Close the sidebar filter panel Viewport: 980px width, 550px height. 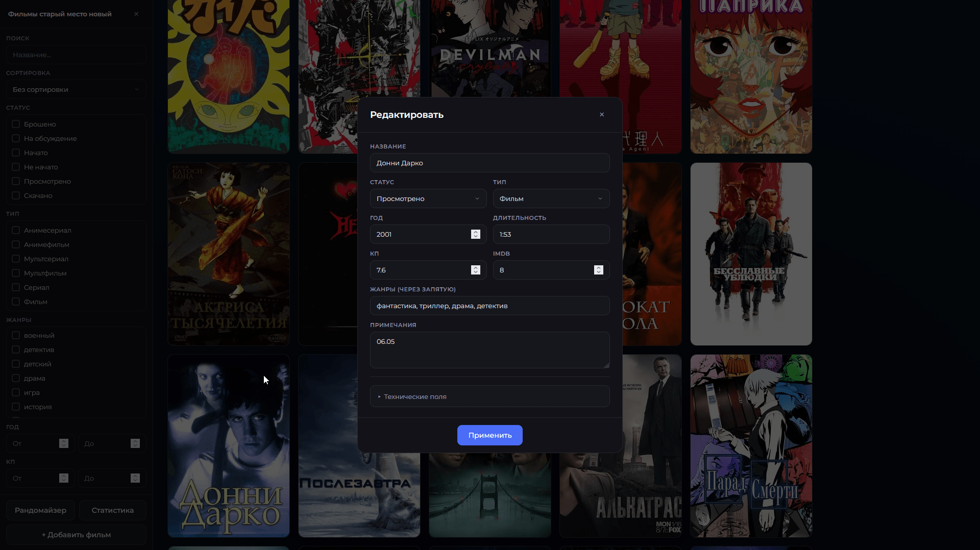coord(136,14)
